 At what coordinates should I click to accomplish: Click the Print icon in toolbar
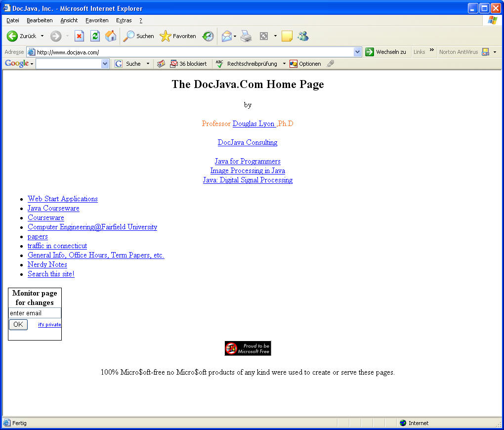pos(246,36)
